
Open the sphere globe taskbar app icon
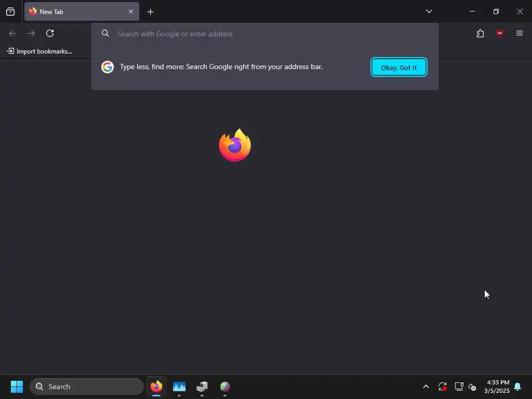pos(225,387)
